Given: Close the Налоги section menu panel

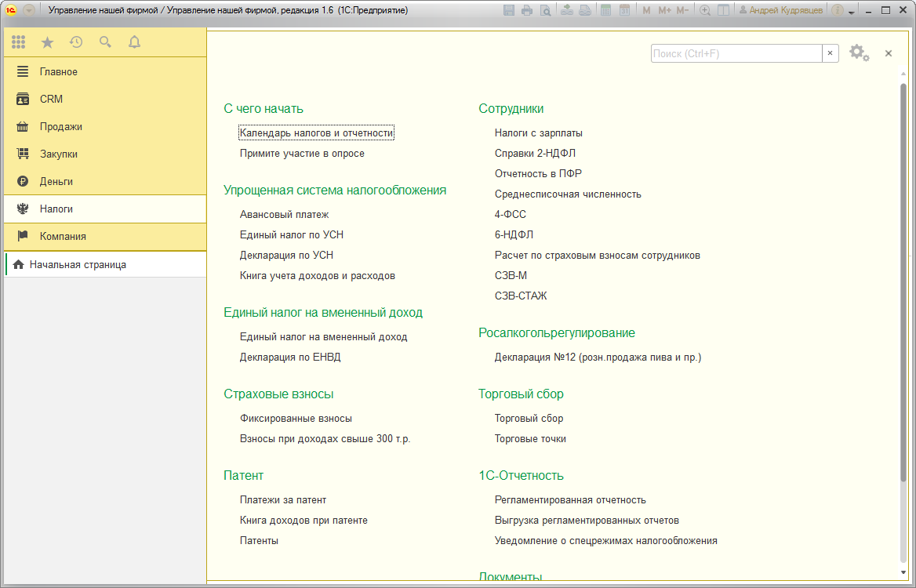Looking at the screenshot, I should click(889, 53).
